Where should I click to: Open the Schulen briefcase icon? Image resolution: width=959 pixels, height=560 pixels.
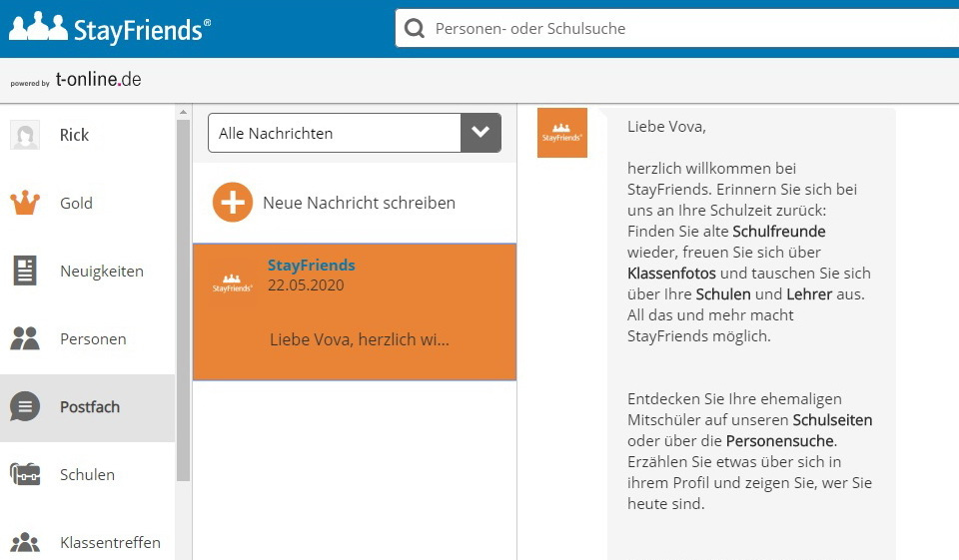(x=25, y=474)
